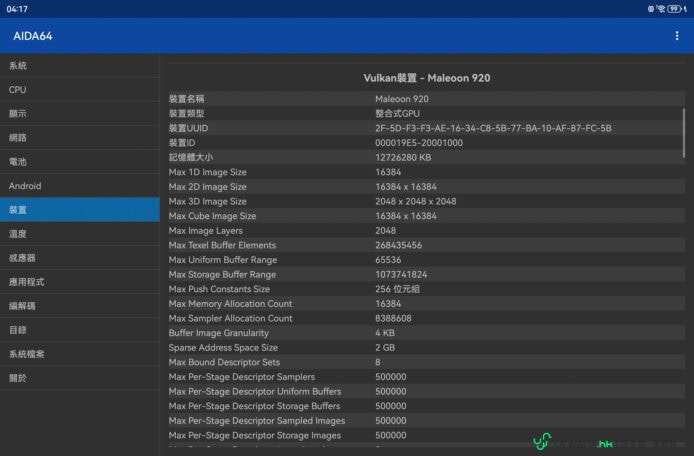Open the CPU section
The width and height of the screenshot is (694, 456).
click(x=80, y=89)
